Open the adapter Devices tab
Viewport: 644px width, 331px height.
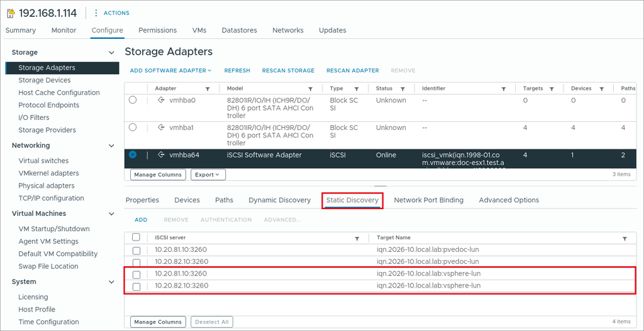(187, 200)
